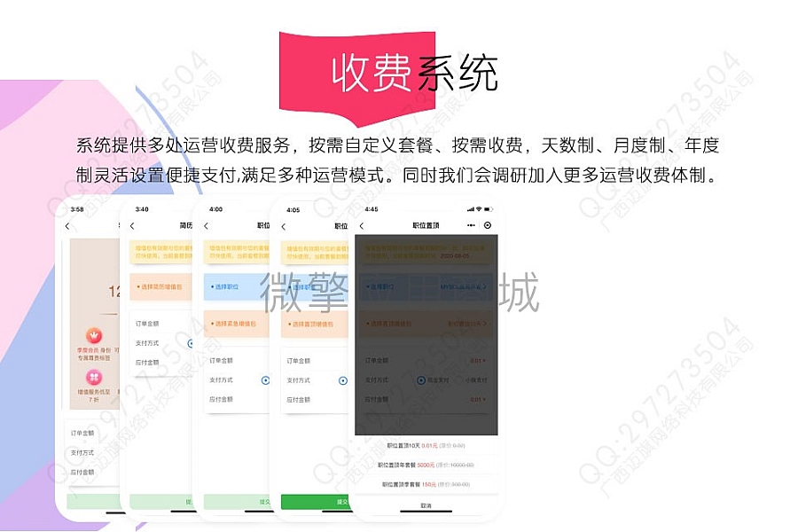This screenshot has width=798, height=532.
Task: Tap back arrow on the 4:45 职位置顶 screen
Action: click(x=362, y=225)
